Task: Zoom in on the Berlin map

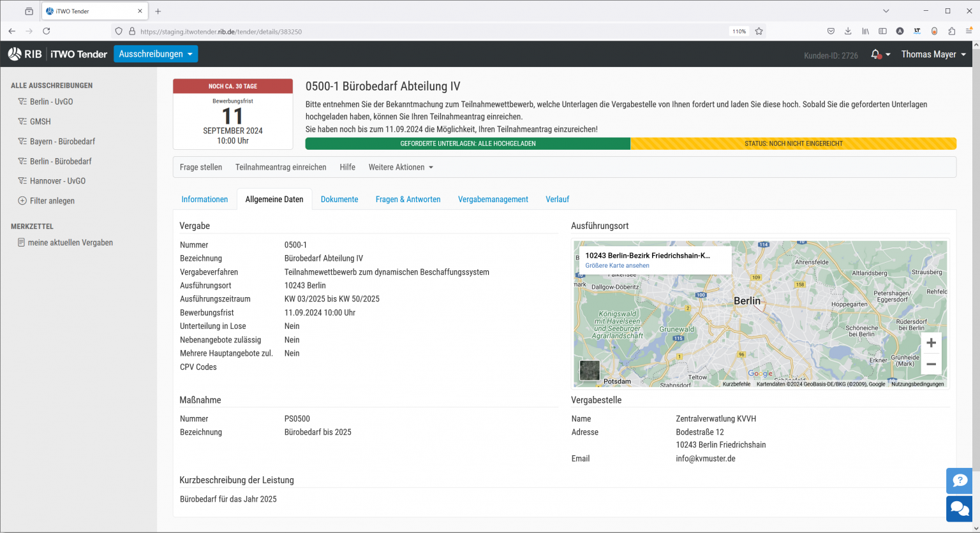Action: [x=931, y=343]
